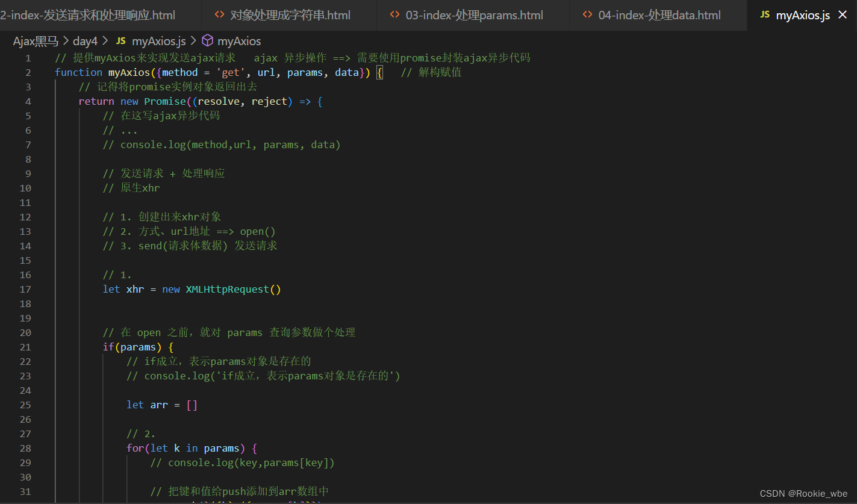
Task: Click the HTML icon on 04-index-处理data.html tab
Action: pyautogui.click(x=588, y=15)
